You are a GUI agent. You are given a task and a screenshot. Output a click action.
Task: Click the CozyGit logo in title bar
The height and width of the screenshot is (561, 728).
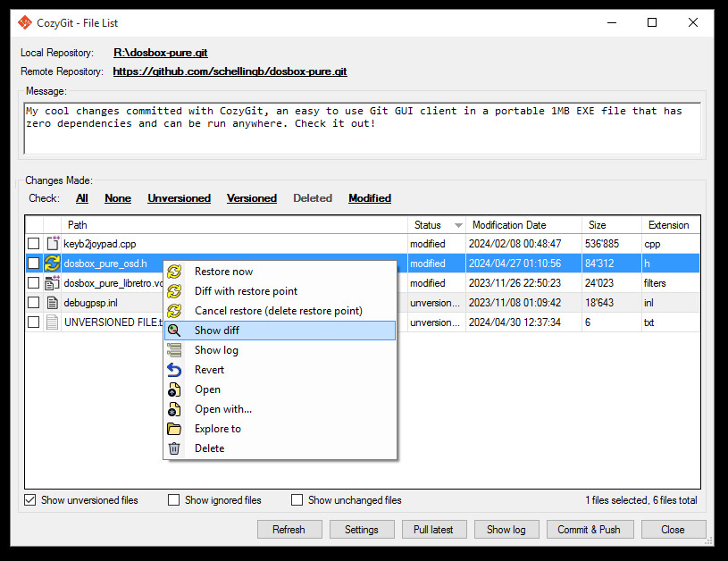pos(25,22)
